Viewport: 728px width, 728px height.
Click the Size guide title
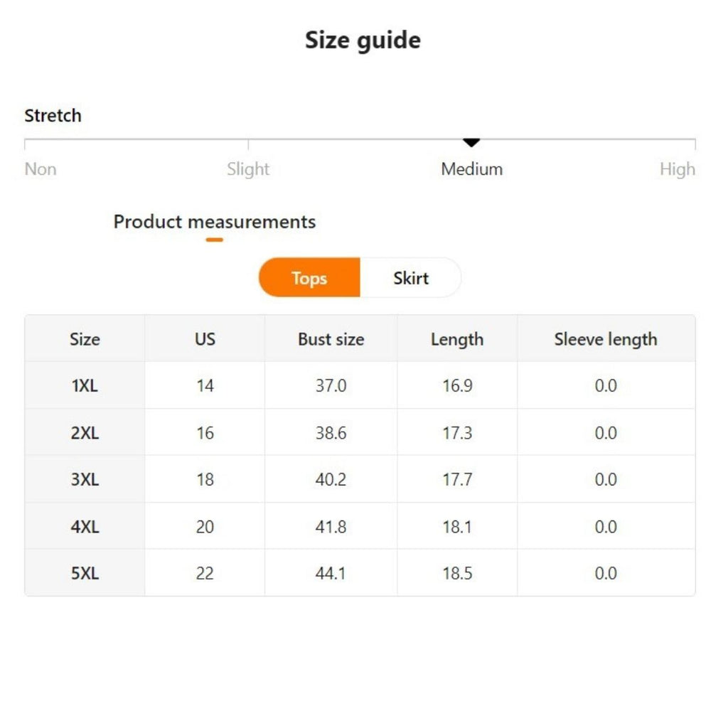click(363, 40)
